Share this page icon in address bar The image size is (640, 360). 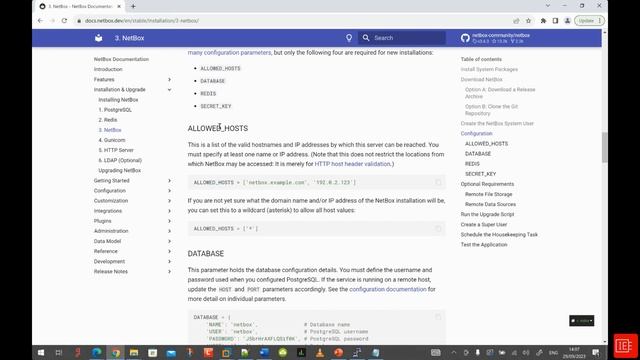click(x=516, y=21)
